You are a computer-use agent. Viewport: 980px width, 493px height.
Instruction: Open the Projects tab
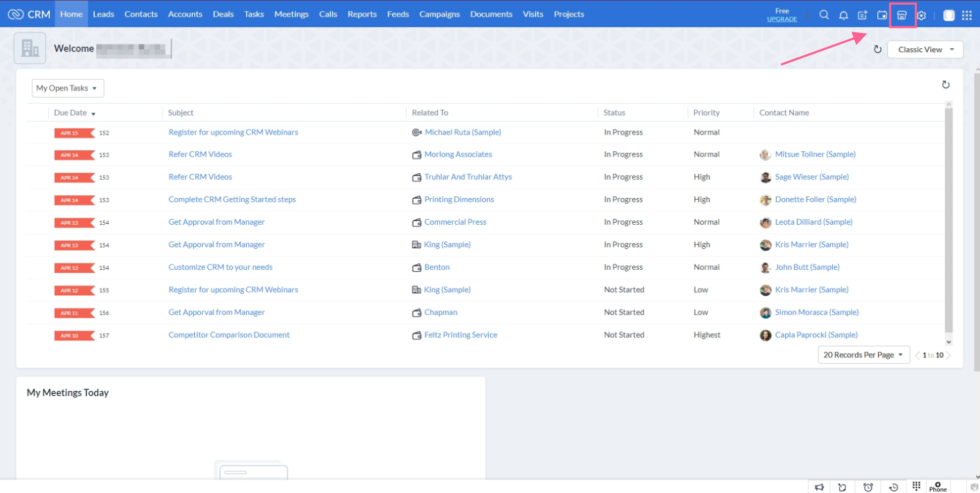[569, 14]
